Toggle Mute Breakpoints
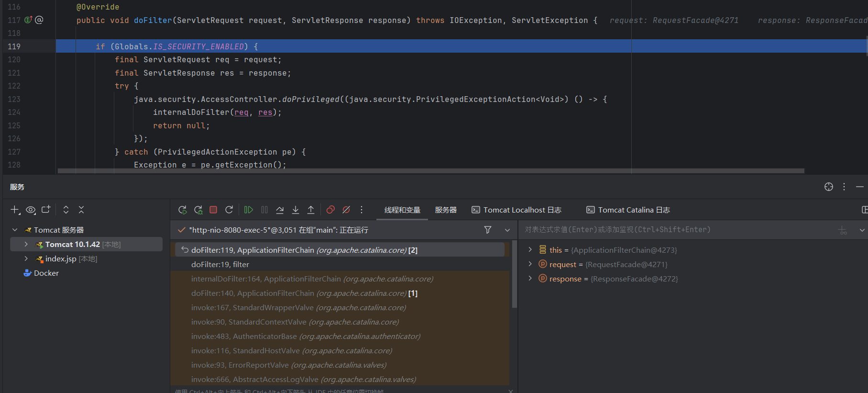The image size is (868, 393). (346, 210)
